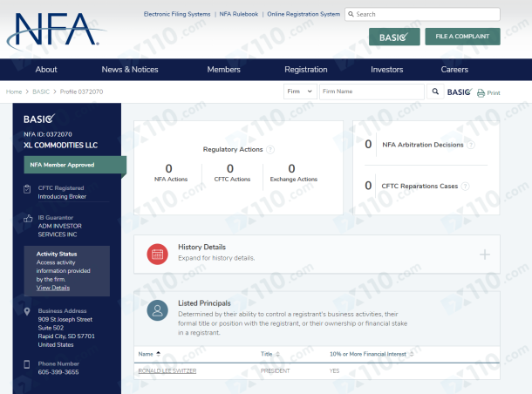Viewport: 532px width, 394px height.
Task: Click the Print link
Action: click(494, 93)
